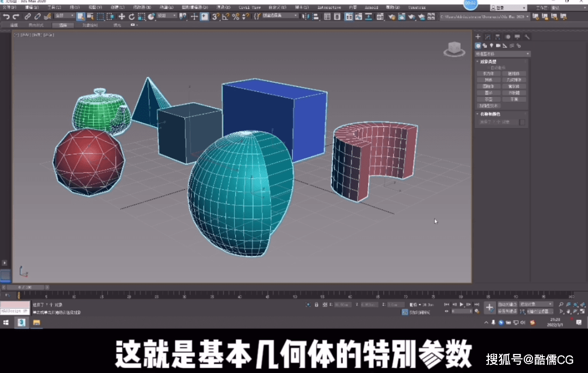
Task: Click the object color swatch
Action: [522, 122]
